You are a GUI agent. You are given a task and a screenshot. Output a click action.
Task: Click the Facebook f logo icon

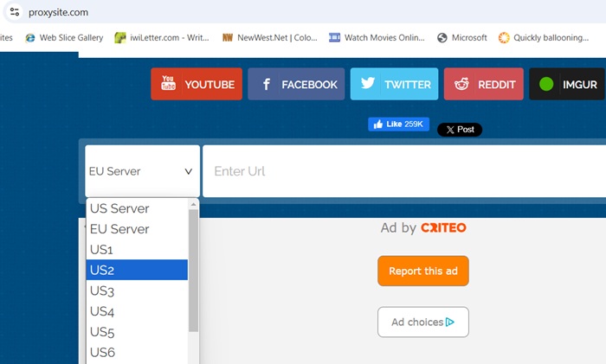(x=267, y=84)
